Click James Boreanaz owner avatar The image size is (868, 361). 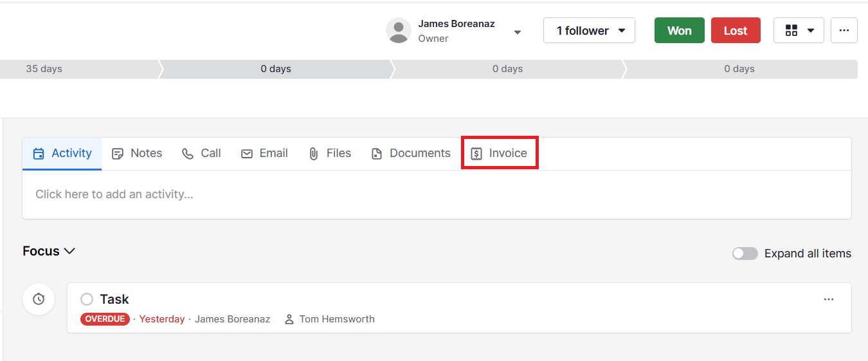399,30
